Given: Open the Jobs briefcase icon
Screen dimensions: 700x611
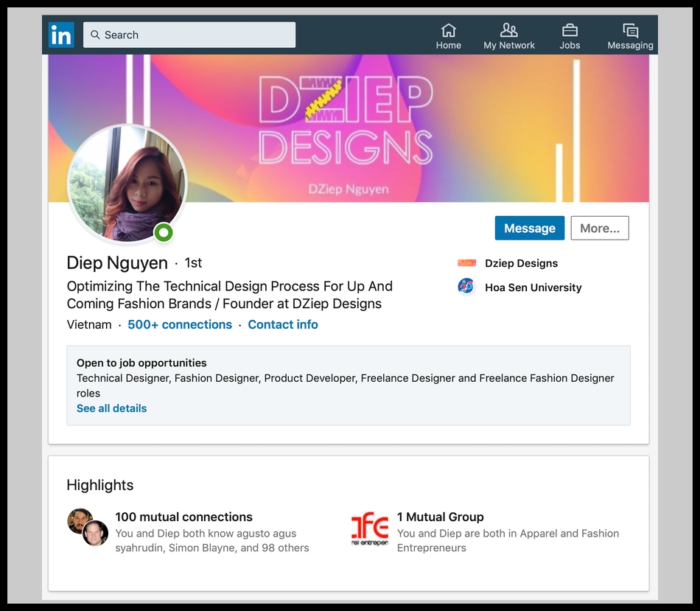Looking at the screenshot, I should [570, 30].
